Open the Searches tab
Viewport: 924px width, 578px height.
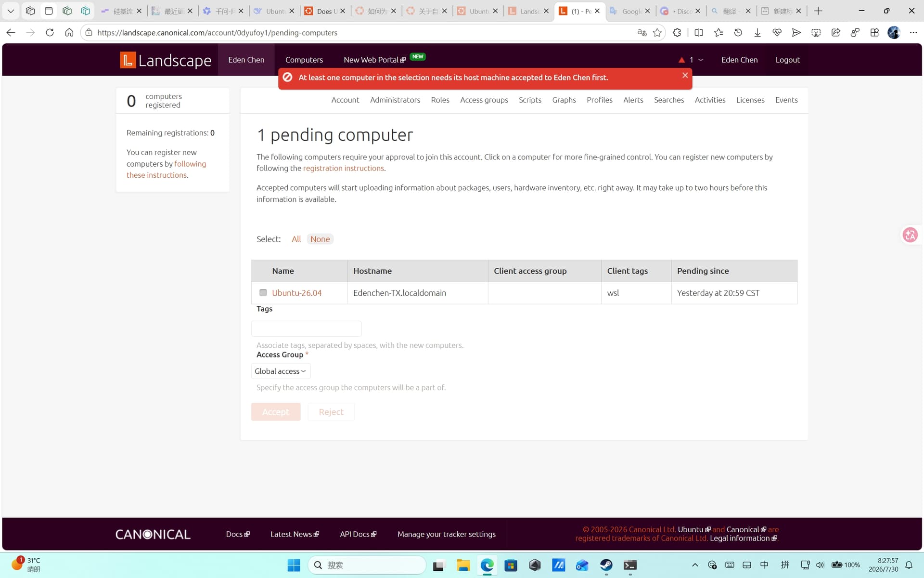[669, 100]
